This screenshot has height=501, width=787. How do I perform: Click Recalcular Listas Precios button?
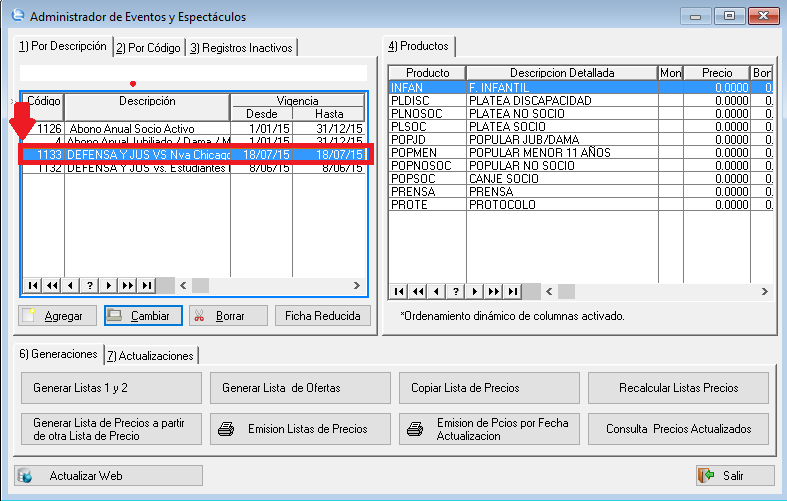[678, 387]
